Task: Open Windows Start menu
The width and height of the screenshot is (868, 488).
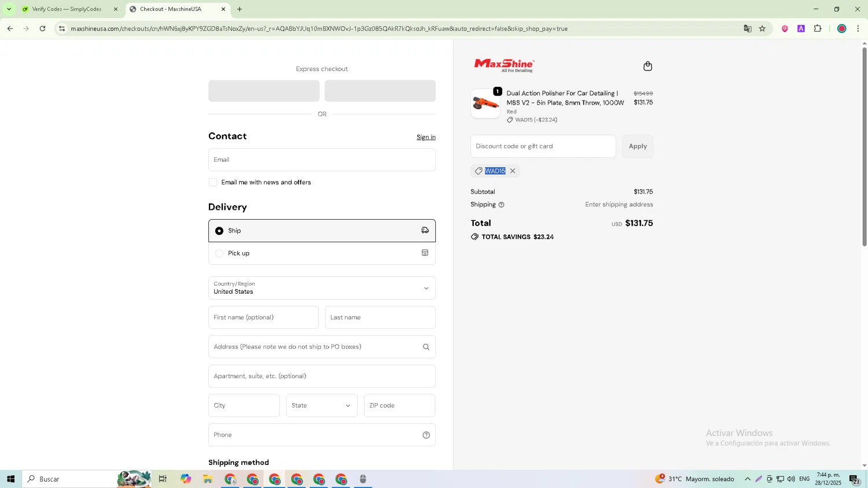Action: click(10, 479)
